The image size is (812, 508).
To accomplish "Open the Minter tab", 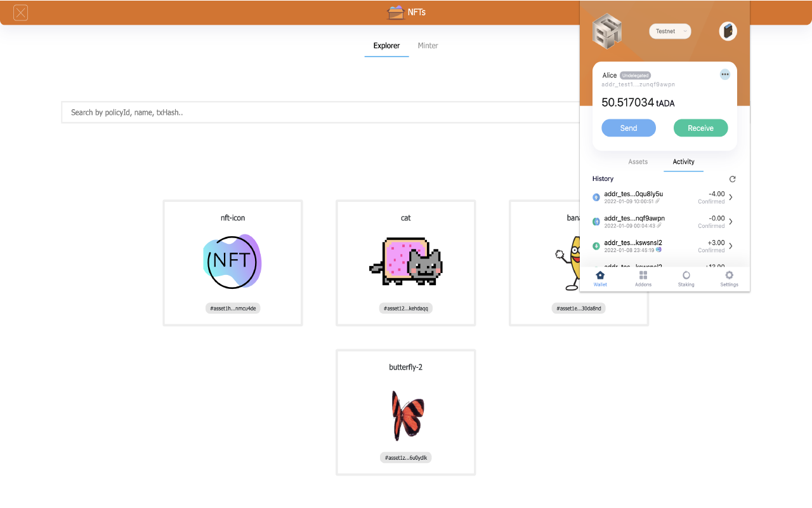I will (x=428, y=46).
